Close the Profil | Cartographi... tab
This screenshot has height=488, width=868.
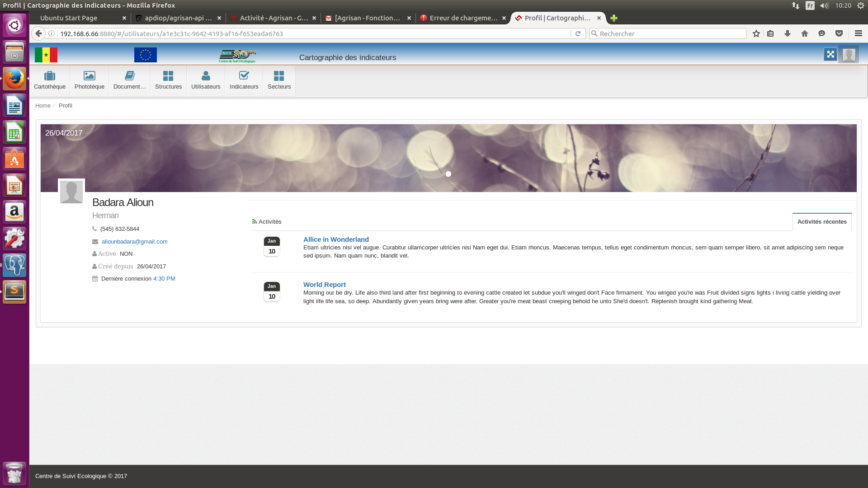coord(599,18)
